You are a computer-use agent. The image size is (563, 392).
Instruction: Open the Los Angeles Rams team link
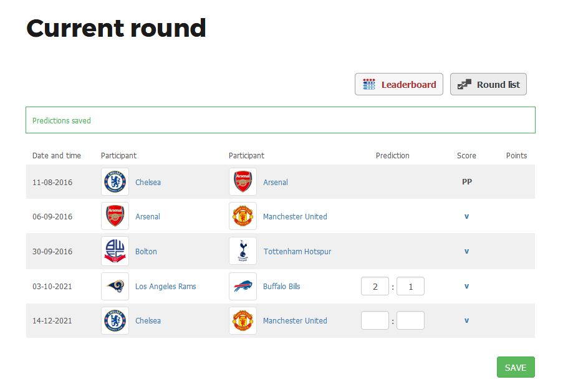pos(165,287)
